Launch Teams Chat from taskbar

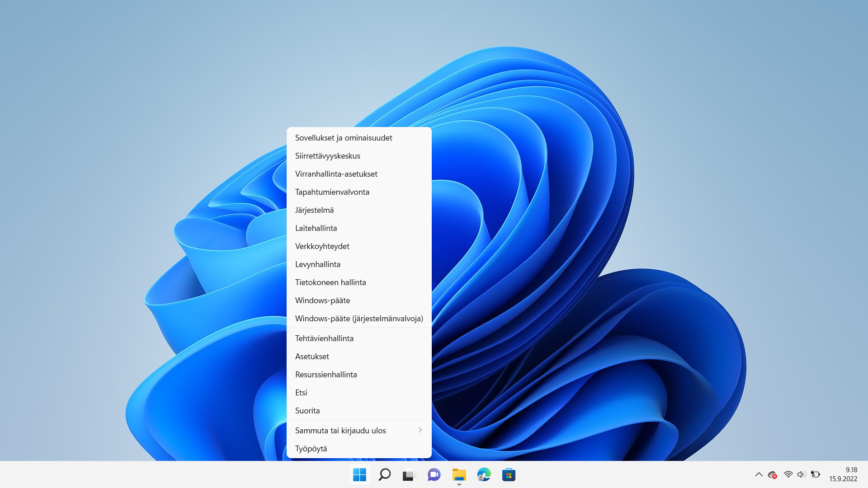(434, 475)
